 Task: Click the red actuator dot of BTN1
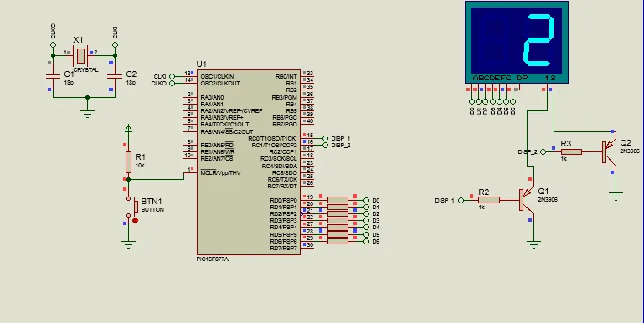pos(135,220)
